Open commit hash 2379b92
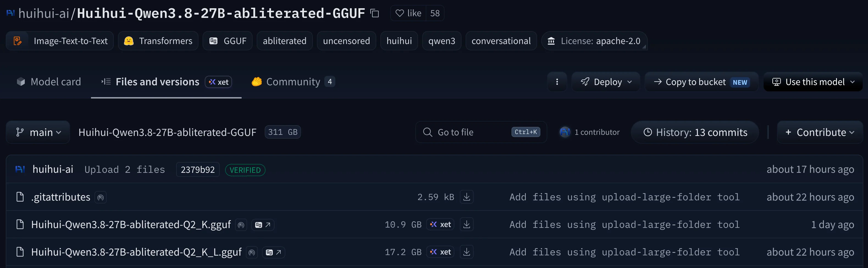 pos(198,169)
